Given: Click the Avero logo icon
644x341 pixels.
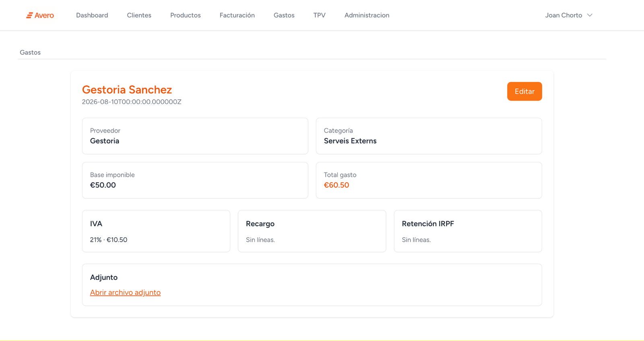Looking at the screenshot, I should click(29, 15).
